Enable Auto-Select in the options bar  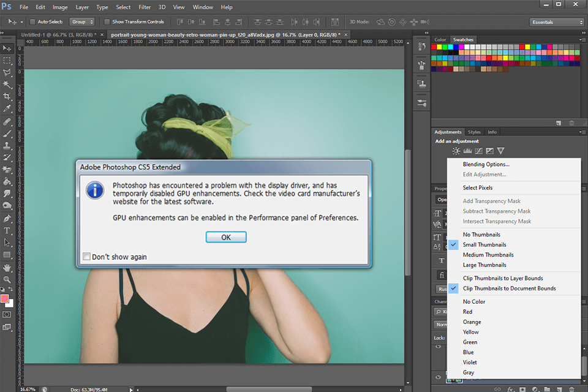coord(32,21)
